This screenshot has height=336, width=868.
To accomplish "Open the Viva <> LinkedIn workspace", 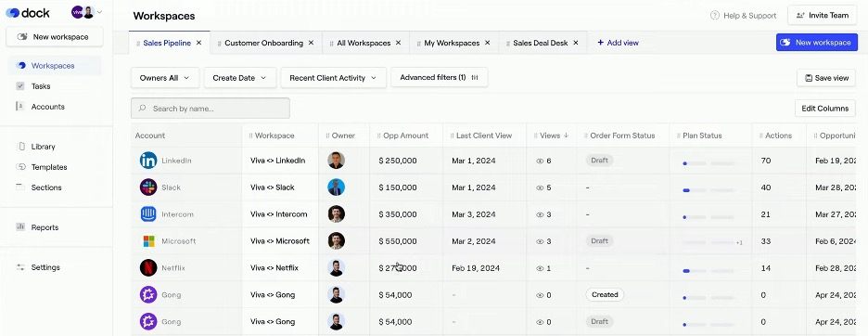I will pyautogui.click(x=278, y=161).
